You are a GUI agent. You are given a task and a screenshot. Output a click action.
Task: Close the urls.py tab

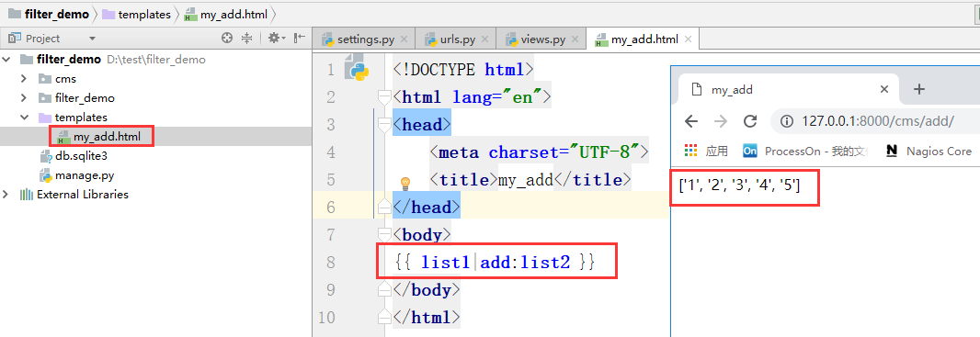coord(485,39)
